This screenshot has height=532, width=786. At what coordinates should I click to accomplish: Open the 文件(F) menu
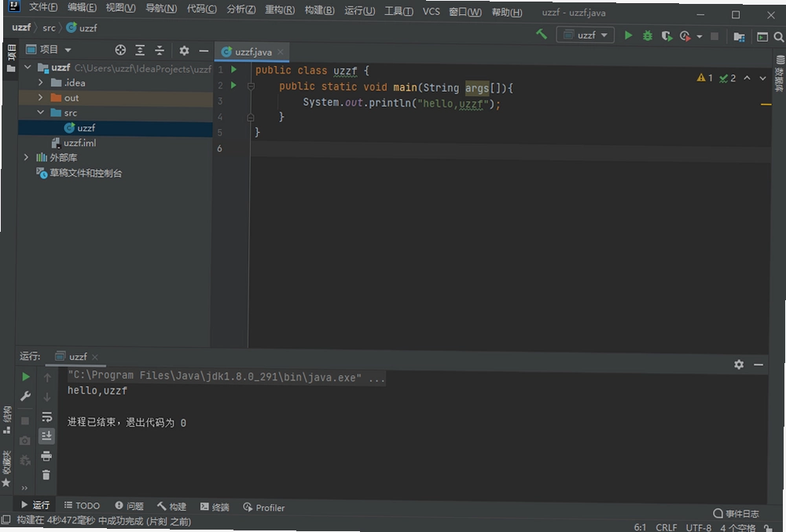(x=43, y=8)
